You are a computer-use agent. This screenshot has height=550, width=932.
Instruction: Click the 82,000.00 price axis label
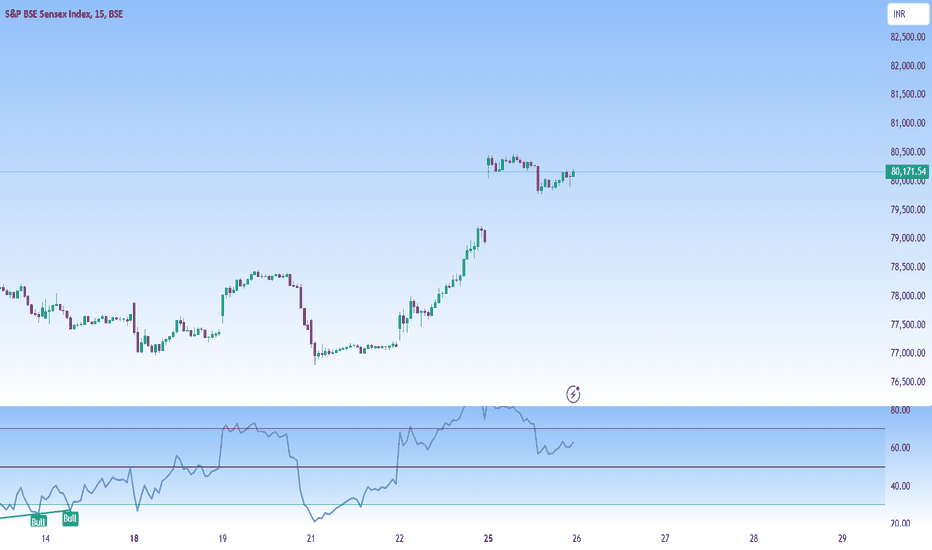pos(908,65)
